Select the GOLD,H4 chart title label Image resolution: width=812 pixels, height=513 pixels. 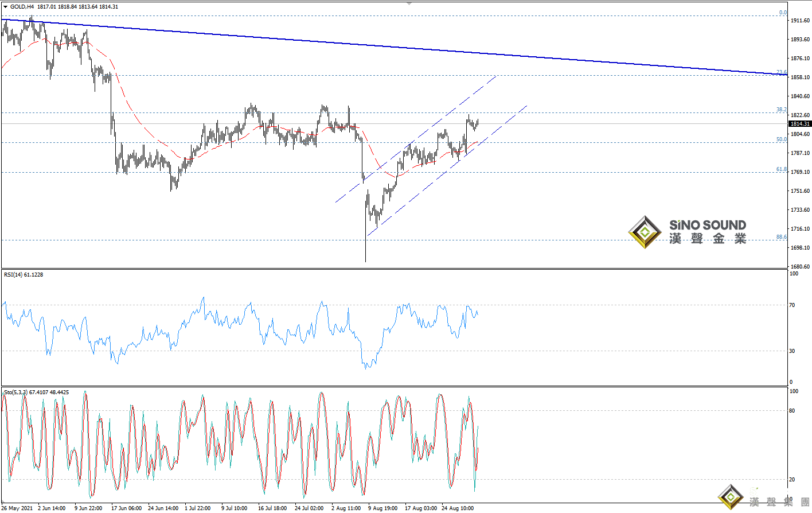click(22, 7)
